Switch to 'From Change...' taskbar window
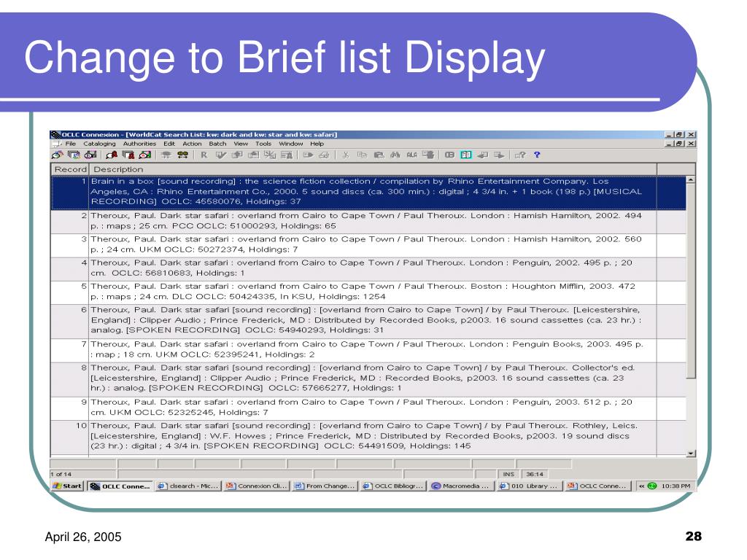The width and height of the screenshot is (747, 560). tap(325, 486)
